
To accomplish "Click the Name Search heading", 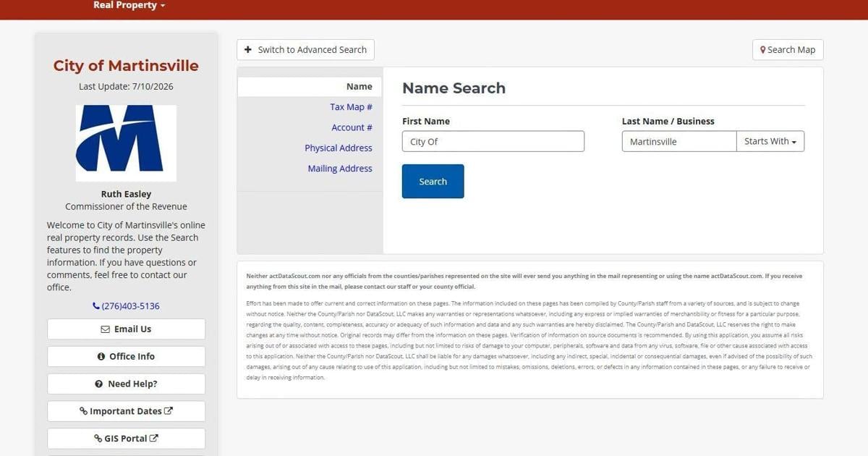I will (x=454, y=88).
